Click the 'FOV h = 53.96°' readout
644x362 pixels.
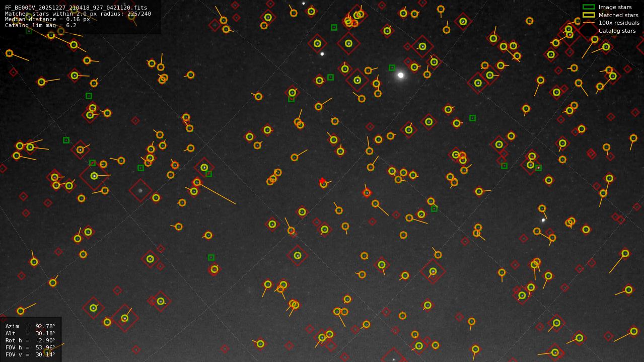(30, 347)
